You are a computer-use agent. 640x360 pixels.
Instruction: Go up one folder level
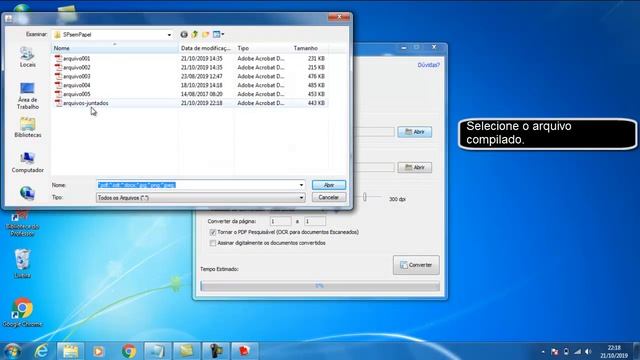tap(195, 35)
